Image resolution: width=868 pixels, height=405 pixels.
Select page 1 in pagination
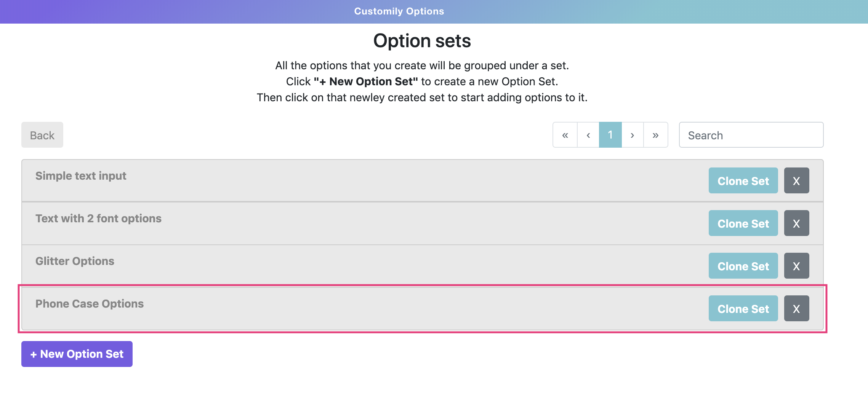click(x=610, y=135)
